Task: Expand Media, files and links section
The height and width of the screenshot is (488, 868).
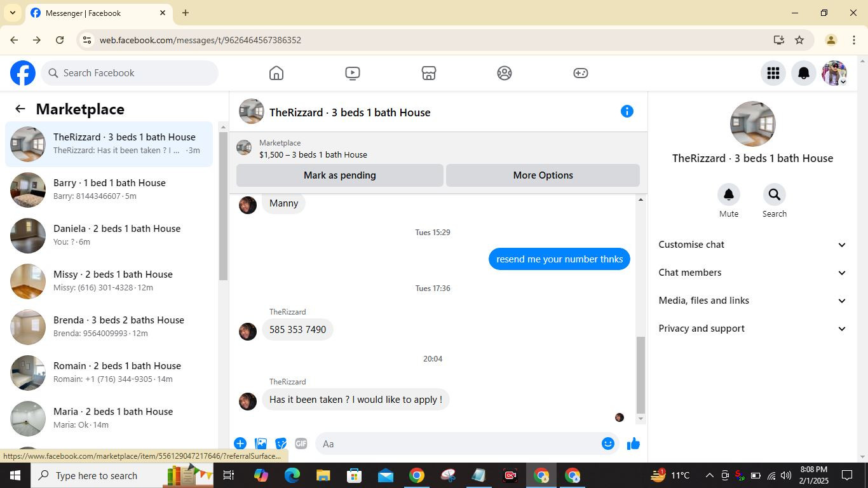Action: click(x=752, y=301)
